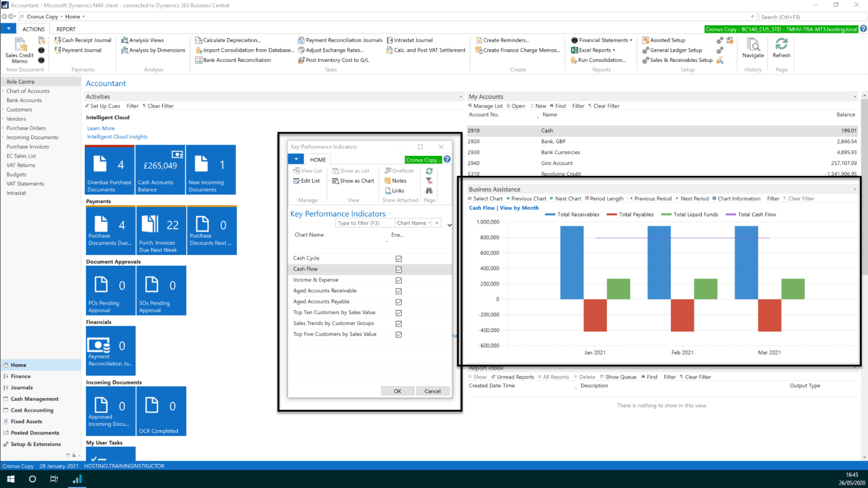
Task: Follow the Learn More link
Action: (x=101, y=128)
